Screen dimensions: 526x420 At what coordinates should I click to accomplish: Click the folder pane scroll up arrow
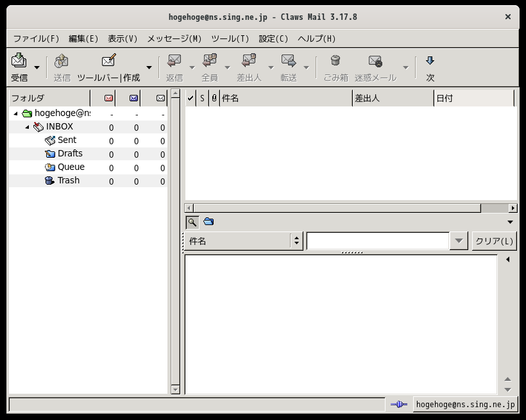coord(176,93)
